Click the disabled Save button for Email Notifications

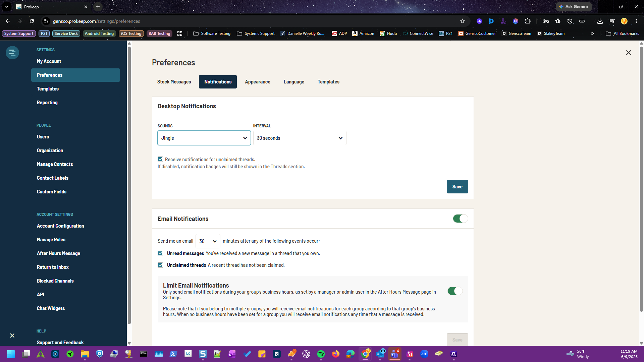pyautogui.click(x=457, y=339)
